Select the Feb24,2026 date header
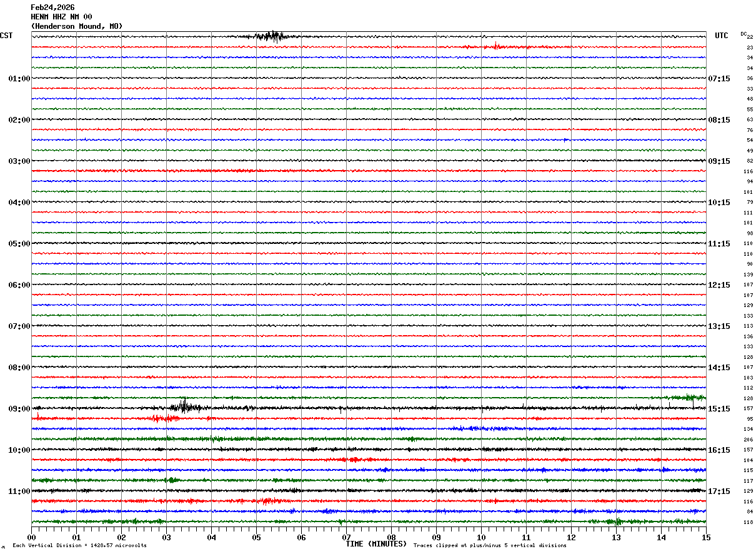 coord(52,8)
